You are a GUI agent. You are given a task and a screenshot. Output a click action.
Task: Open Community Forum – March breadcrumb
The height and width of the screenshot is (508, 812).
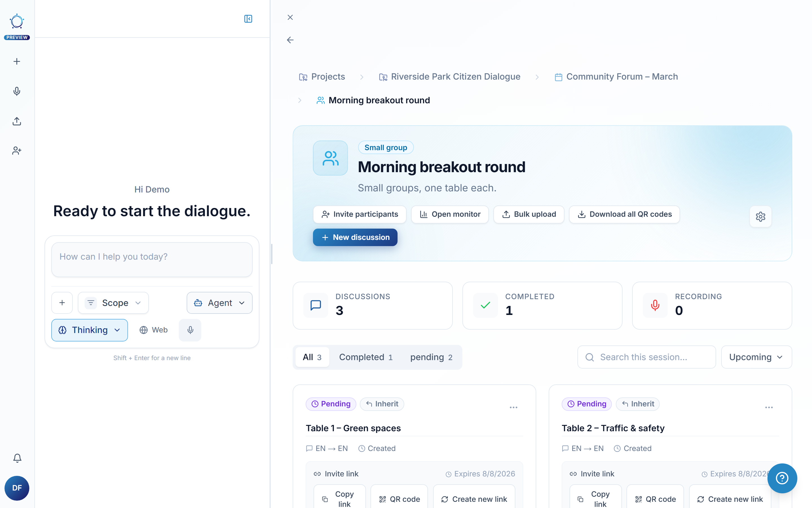click(x=616, y=76)
